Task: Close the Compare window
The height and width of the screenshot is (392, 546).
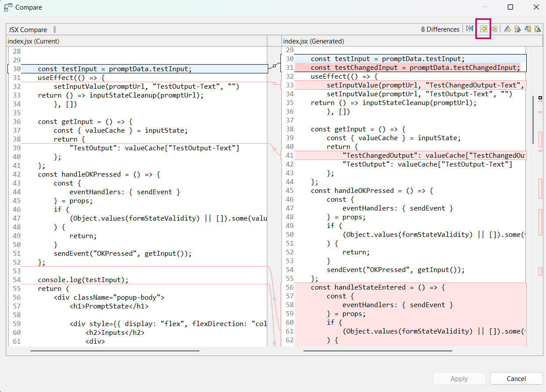Action: tap(536, 7)
